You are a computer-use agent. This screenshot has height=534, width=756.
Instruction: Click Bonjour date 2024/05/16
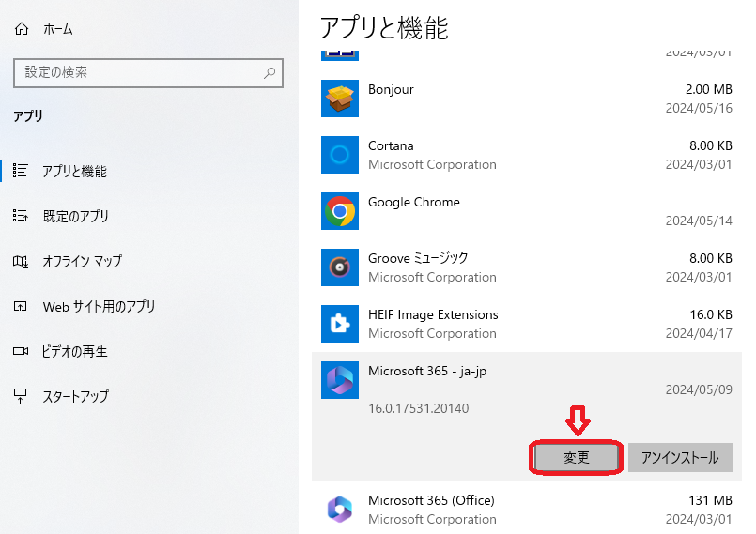coord(699,109)
